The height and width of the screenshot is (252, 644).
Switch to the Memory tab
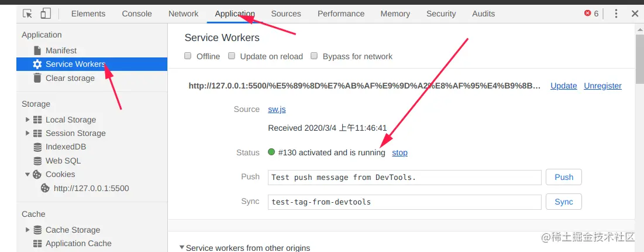[x=395, y=13]
